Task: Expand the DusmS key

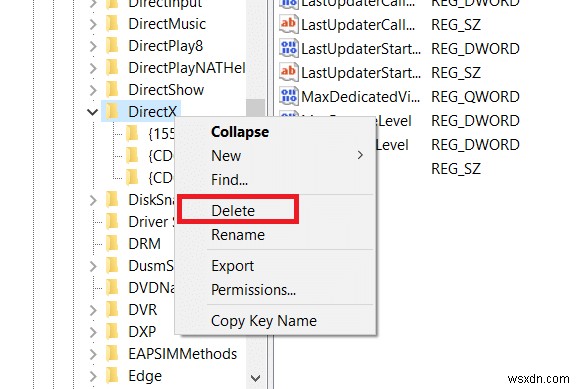Action: [93, 266]
